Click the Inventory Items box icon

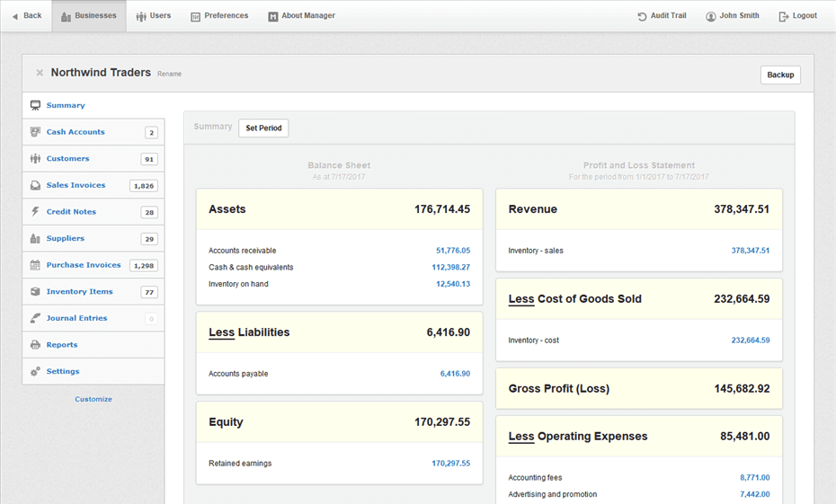(x=35, y=292)
